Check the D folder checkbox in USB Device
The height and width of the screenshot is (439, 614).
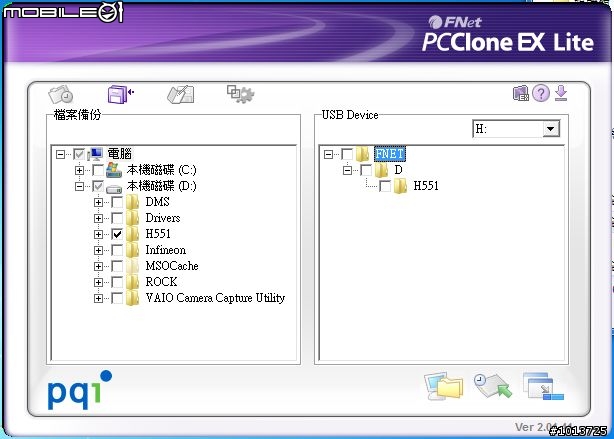pos(366,170)
